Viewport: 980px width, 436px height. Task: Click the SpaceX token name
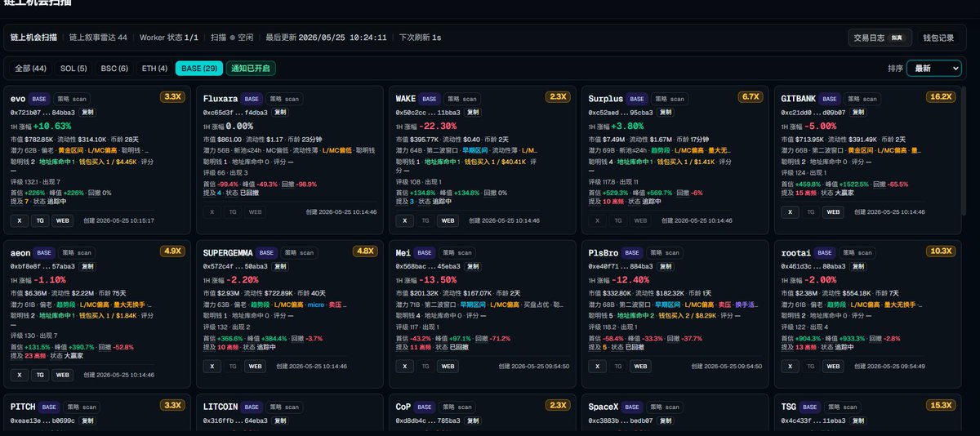[604, 407]
